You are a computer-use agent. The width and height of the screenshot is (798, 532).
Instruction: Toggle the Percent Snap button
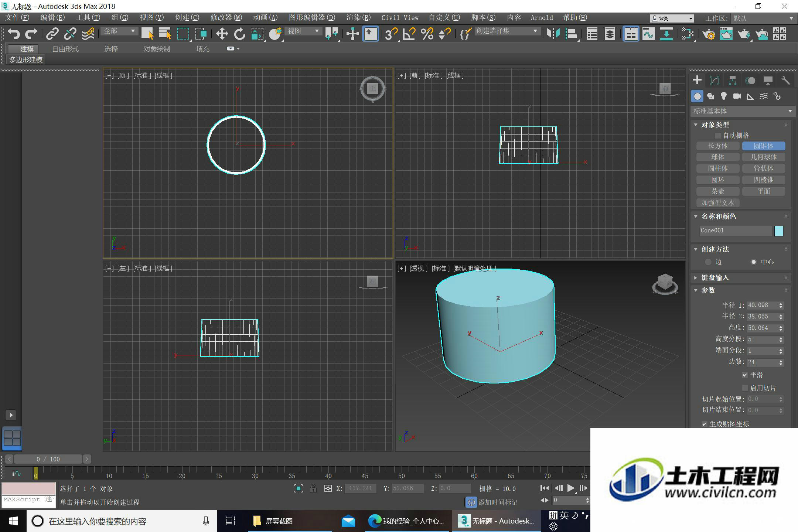coord(427,34)
